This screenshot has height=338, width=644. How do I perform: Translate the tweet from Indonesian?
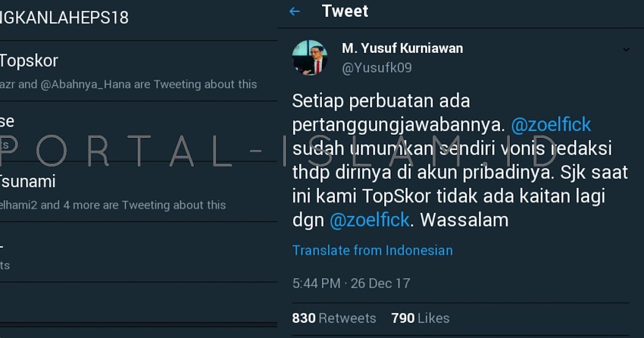coord(372,251)
